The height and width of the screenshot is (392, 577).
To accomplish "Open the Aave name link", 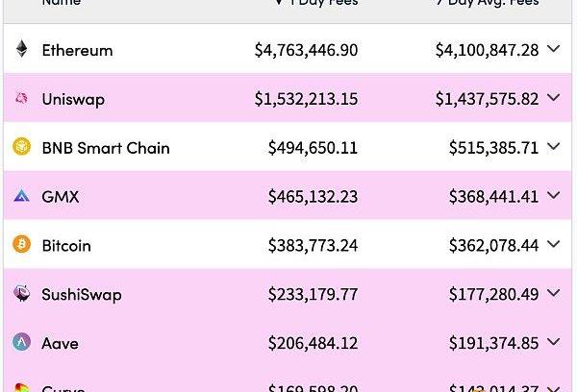I will click(x=60, y=343).
